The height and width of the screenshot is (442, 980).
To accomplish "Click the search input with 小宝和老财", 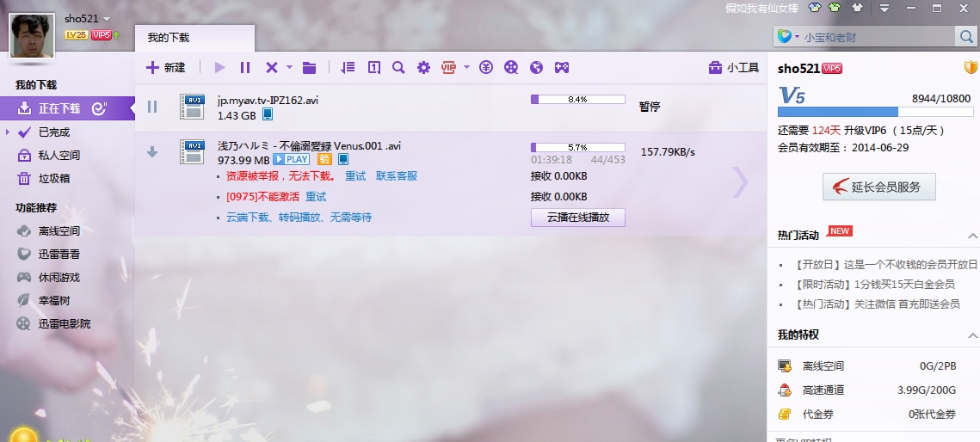I will 878,38.
